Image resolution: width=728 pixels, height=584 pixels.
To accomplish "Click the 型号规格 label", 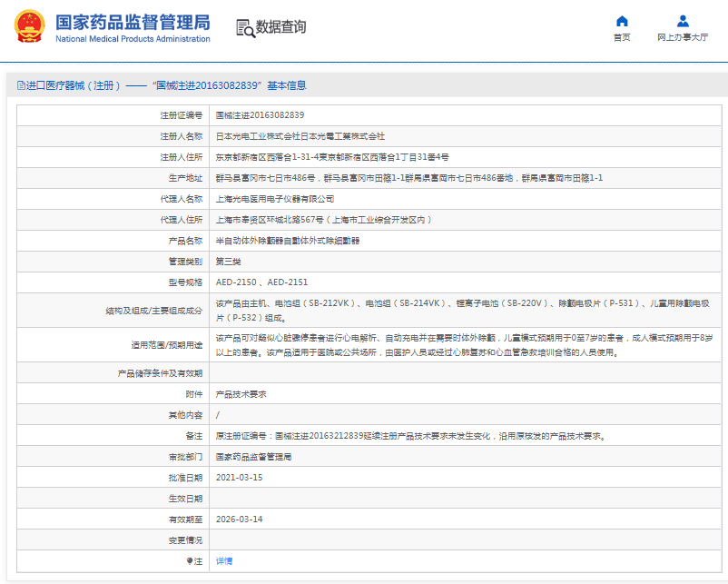I will tap(186, 282).
